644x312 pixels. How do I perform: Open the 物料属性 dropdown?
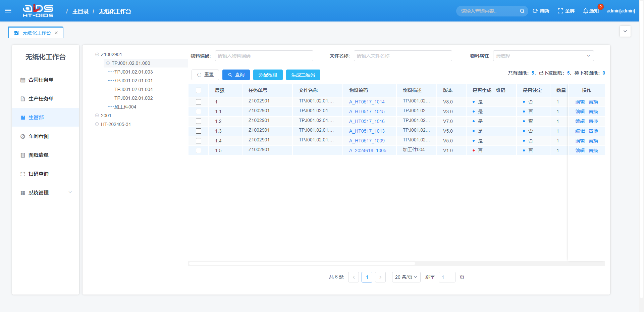(x=543, y=56)
